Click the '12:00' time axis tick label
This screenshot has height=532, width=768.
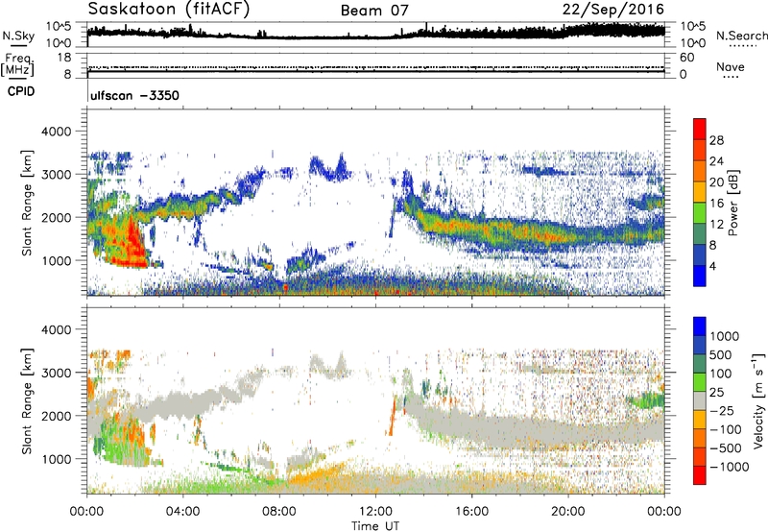pyautogui.click(x=375, y=512)
